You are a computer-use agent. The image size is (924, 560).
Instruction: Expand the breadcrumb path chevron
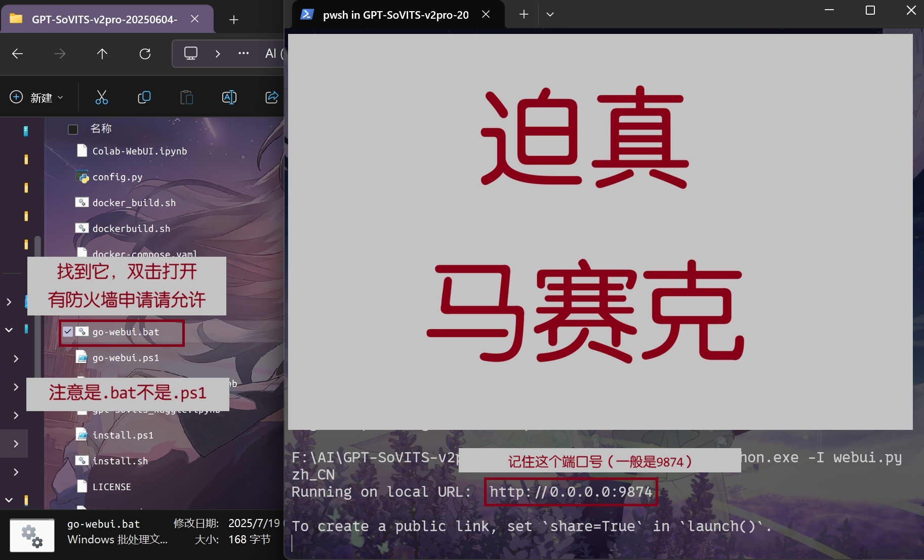click(218, 54)
